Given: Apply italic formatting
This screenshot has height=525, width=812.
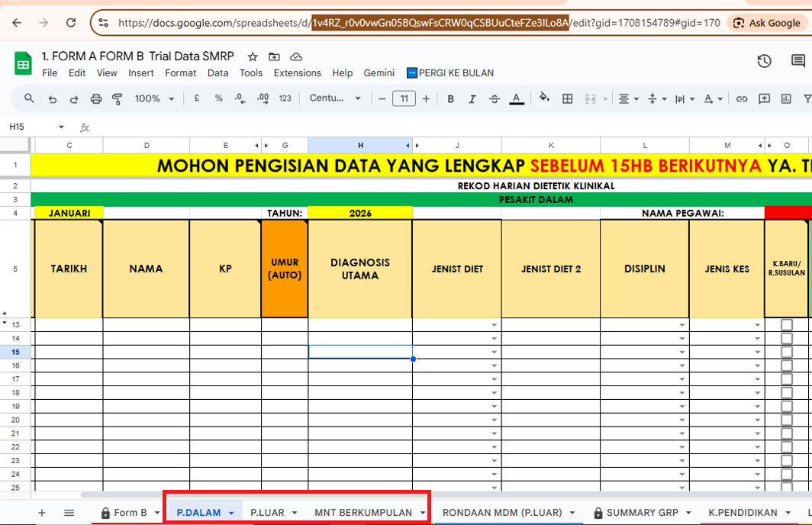Looking at the screenshot, I should click(472, 98).
